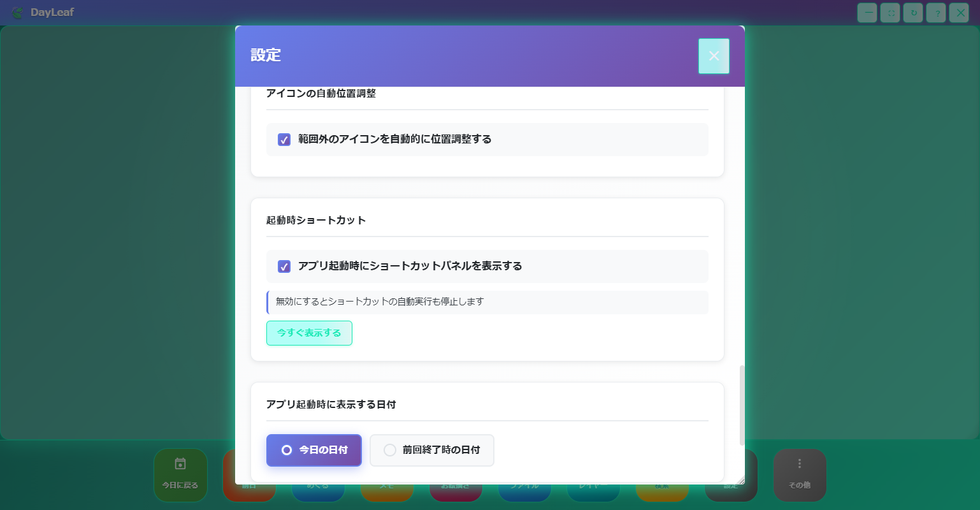Viewport: 980px width, 510px height.
Task: Choose the 前回終了時の日付 radio option
Action: (x=390, y=450)
